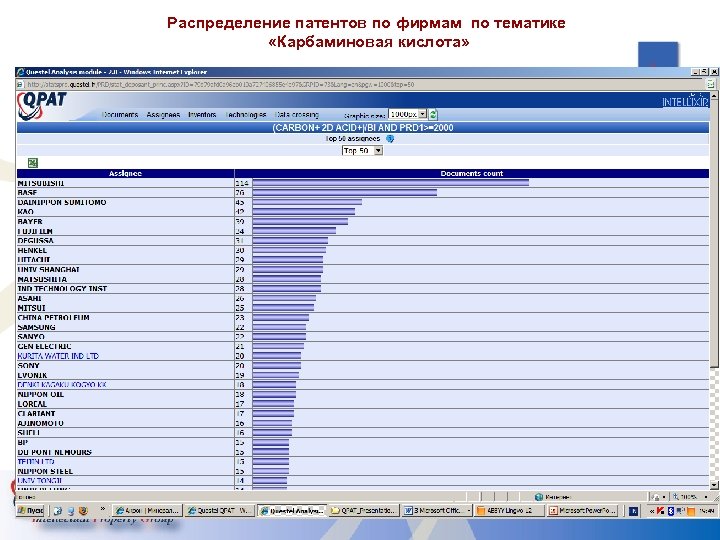This screenshot has width=720, height=540.
Task: Open the Windows Start menu
Action: [30, 511]
